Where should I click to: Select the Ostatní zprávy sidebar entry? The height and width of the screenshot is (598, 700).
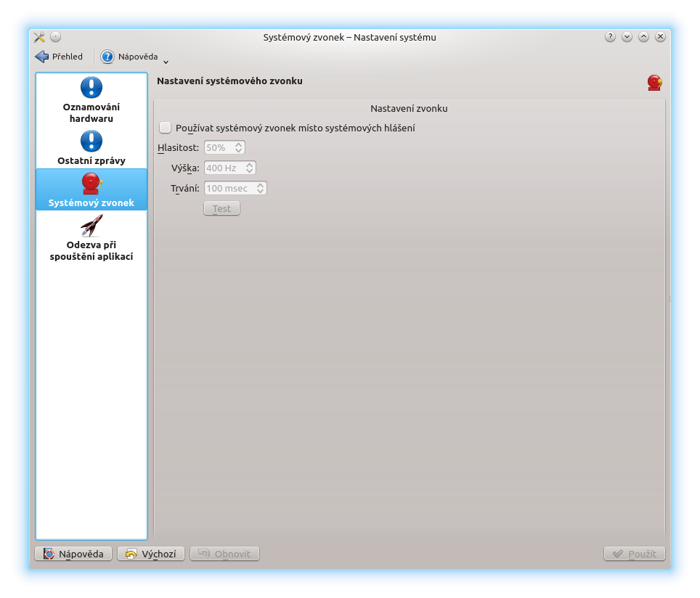pos(91,148)
